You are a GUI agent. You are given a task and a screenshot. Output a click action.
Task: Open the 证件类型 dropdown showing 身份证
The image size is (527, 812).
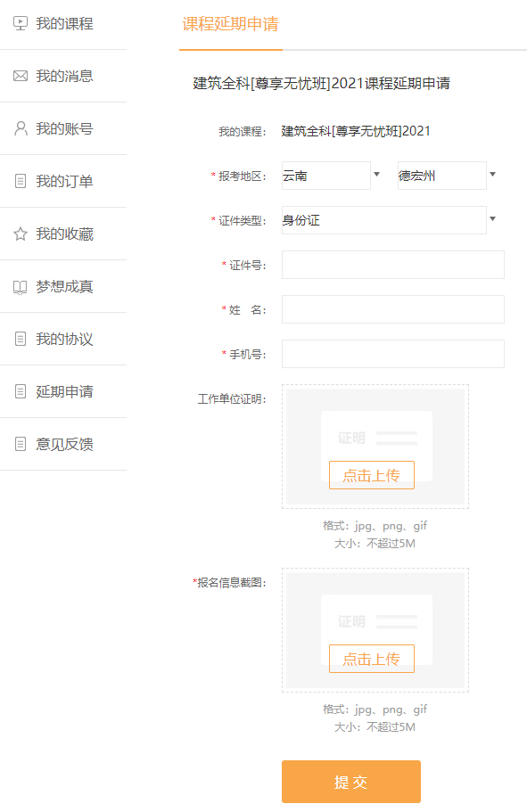[384, 220]
